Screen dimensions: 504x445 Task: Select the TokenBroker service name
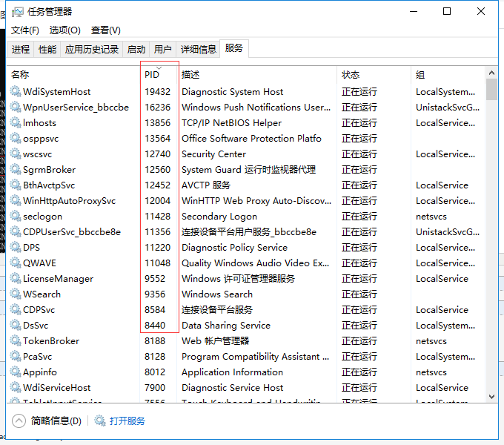coord(51,341)
